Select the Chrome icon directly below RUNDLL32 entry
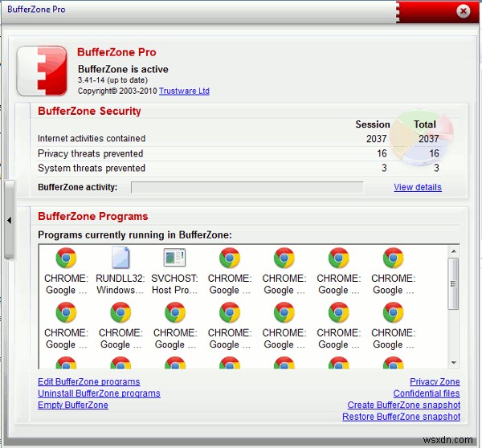This screenshot has width=482, height=448. point(120,312)
